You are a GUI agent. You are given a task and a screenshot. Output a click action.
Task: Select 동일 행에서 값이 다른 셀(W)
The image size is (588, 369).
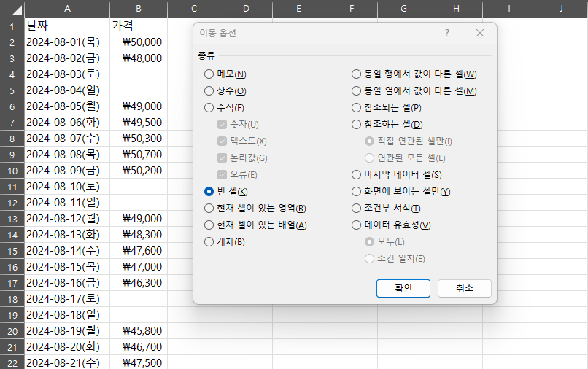point(414,74)
